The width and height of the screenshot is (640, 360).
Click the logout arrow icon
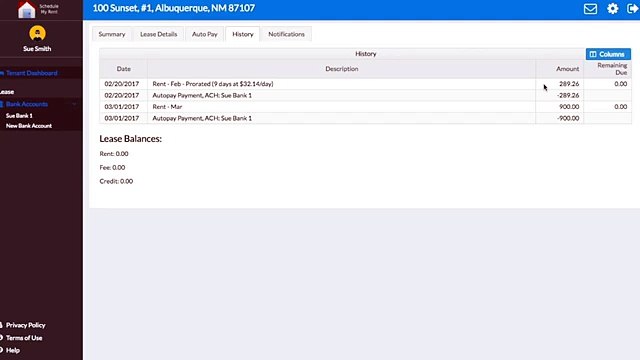click(x=632, y=9)
